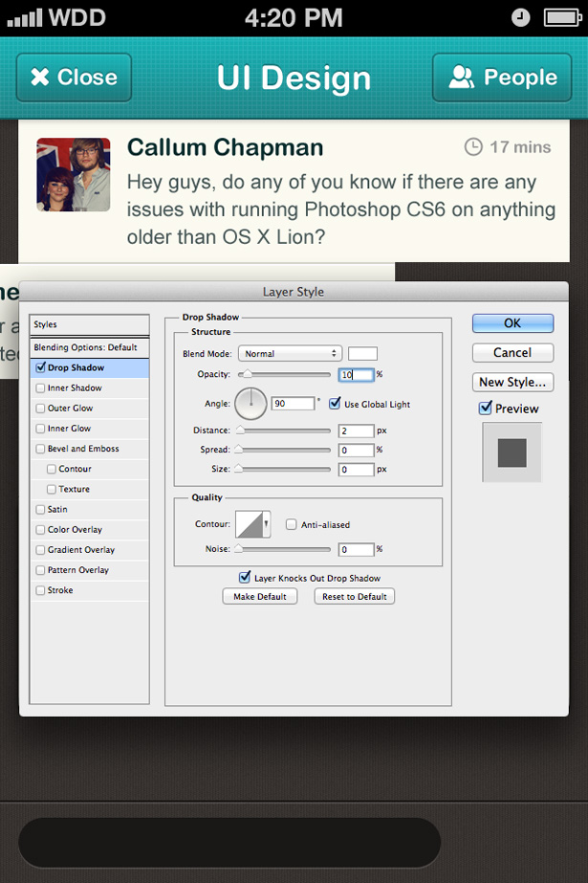
Task: Select Gradient Overlay in styles list
Action: click(81, 550)
